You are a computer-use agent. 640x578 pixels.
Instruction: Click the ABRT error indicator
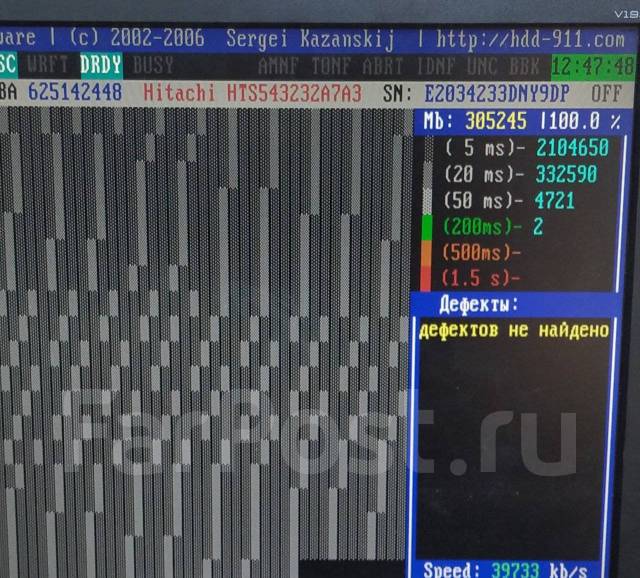[x=381, y=67]
